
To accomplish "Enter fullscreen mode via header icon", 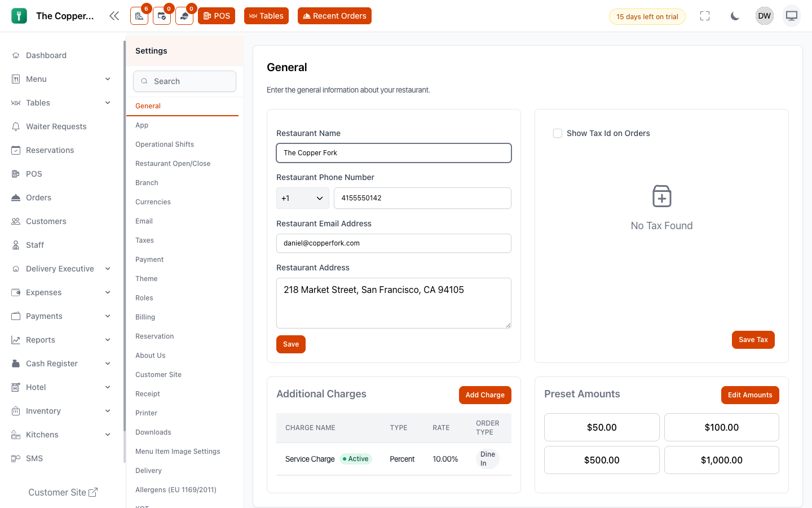I will (x=705, y=16).
